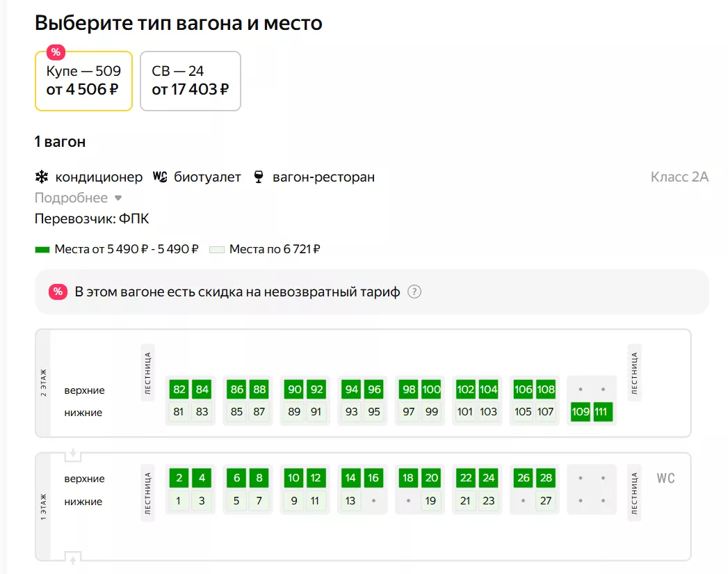Click the light green 6 721 ₽ legend swatch
728x574 pixels.
[217, 249]
